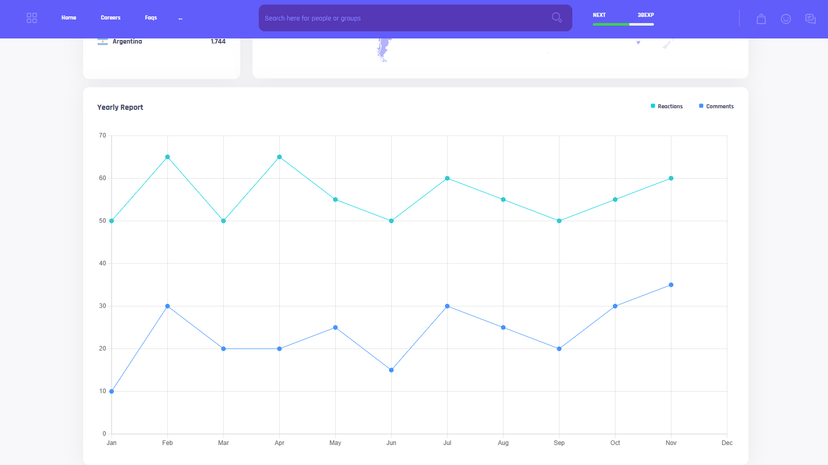Click the Argentina flag icon
The width and height of the screenshot is (828, 465).
[102, 41]
